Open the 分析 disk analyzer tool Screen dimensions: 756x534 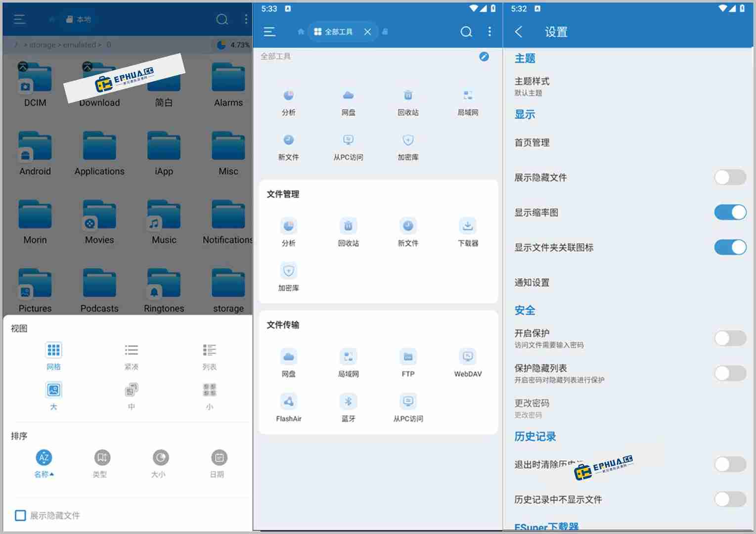pos(289,101)
